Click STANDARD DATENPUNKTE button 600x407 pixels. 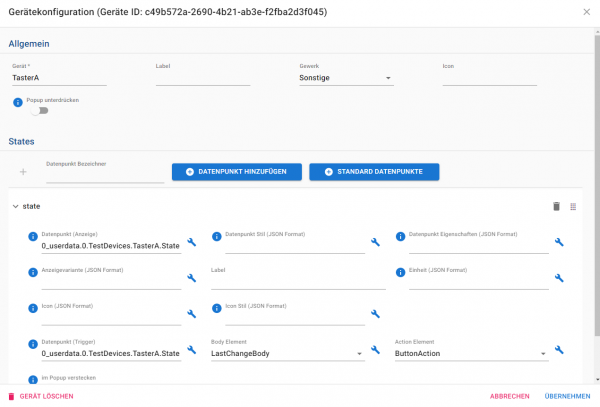[374, 172]
